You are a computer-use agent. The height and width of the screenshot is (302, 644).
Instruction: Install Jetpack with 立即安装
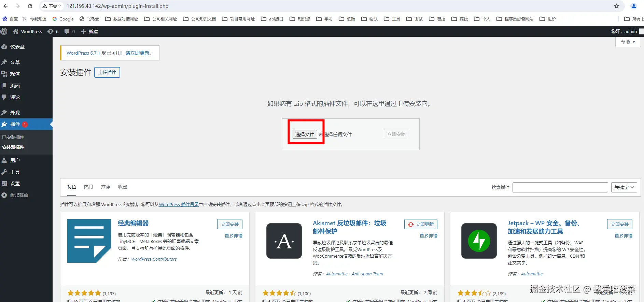(620, 224)
